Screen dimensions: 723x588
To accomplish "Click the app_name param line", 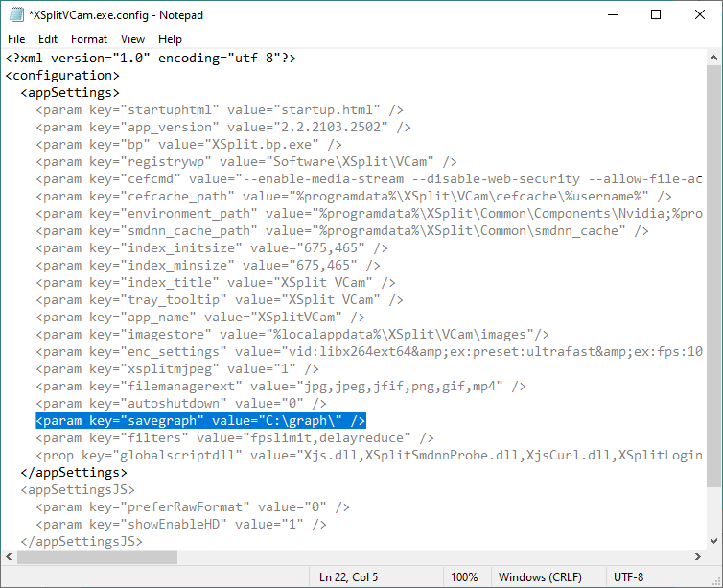I will [x=200, y=318].
